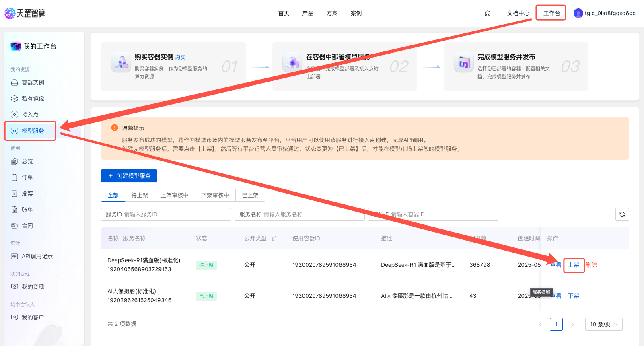Click the orange warning tip icon
Viewport: 644px width, 346px height.
tap(115, 128)
